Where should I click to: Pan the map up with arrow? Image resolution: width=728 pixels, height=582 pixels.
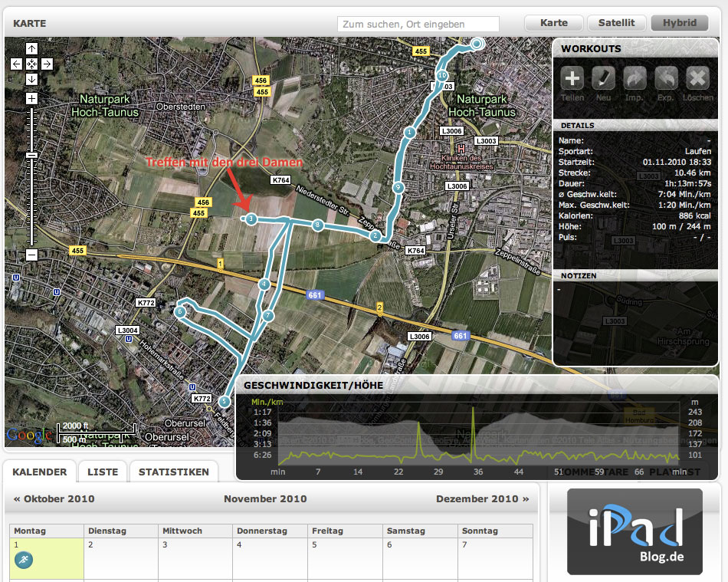click(31, 49)
